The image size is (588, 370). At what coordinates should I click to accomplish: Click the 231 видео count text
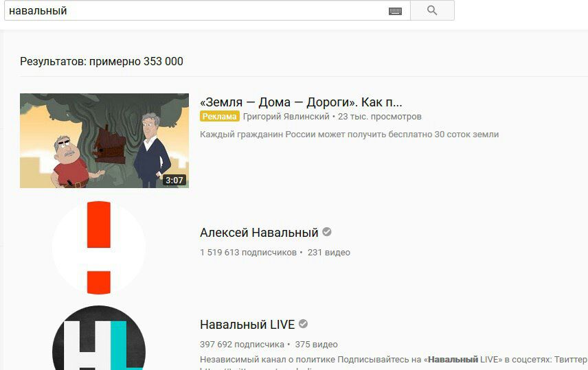pos(329,253)
